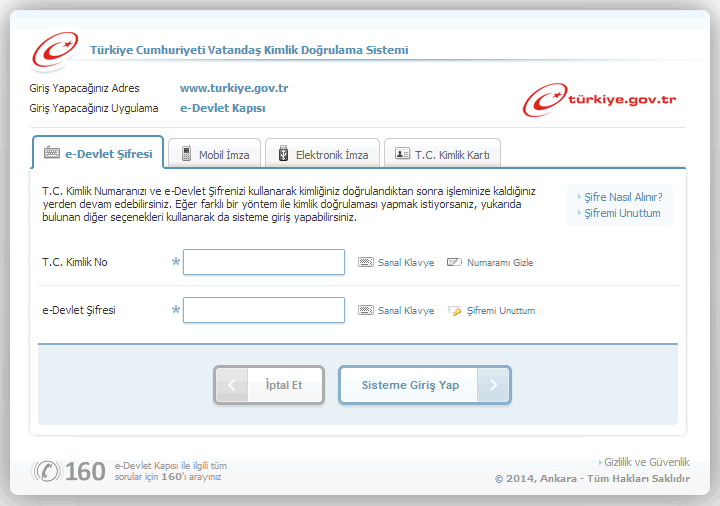Click Şifremi Unuttum link in the side box
This screenshot has width=720, height=506.
pyautogui.click(x=622, y=213)
